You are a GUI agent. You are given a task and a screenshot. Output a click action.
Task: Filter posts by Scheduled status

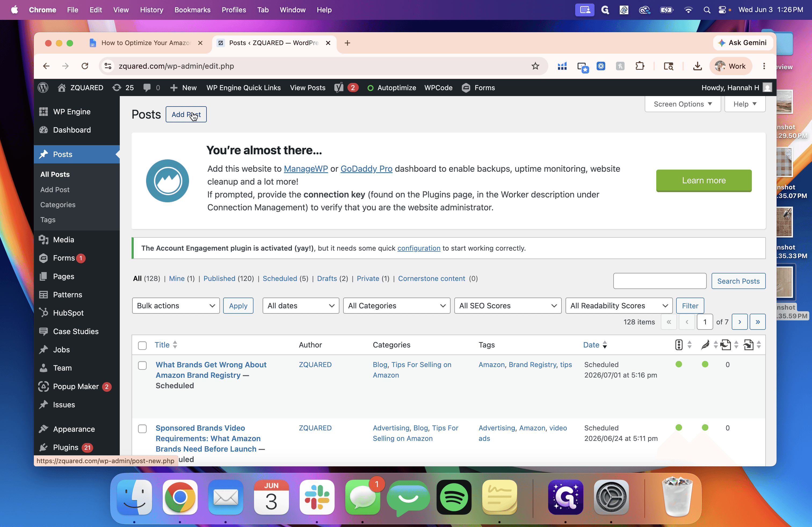click(280, 278)
